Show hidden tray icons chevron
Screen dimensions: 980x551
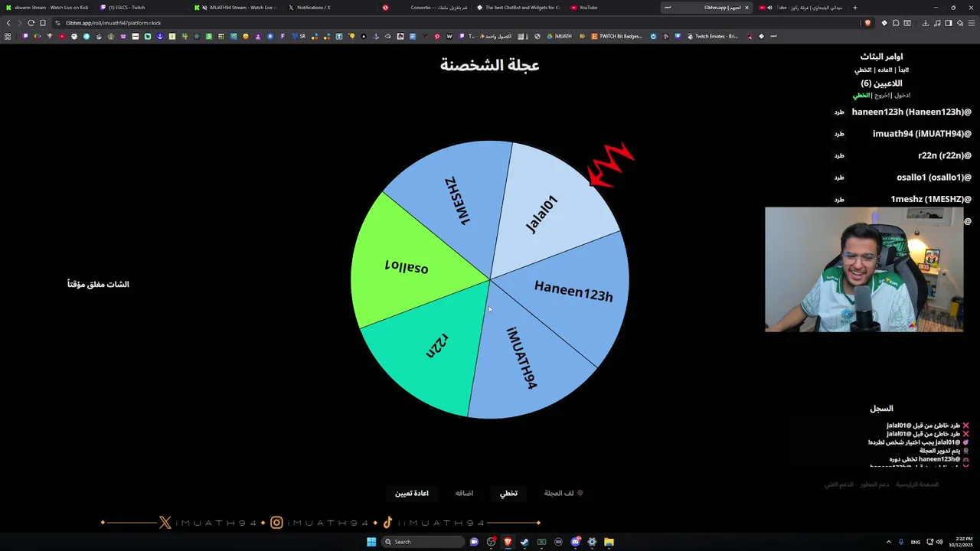(x=888, y=542)
